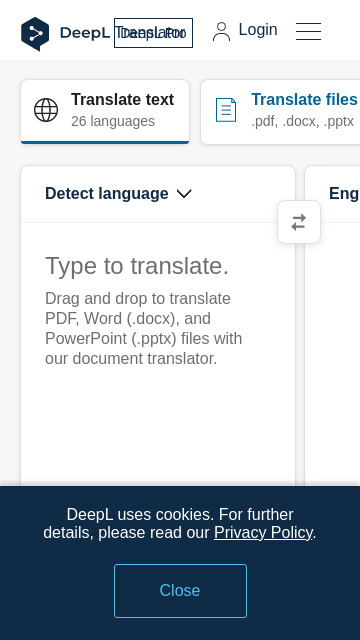Click the chevron arrow beside Detect language

(184, 194)
